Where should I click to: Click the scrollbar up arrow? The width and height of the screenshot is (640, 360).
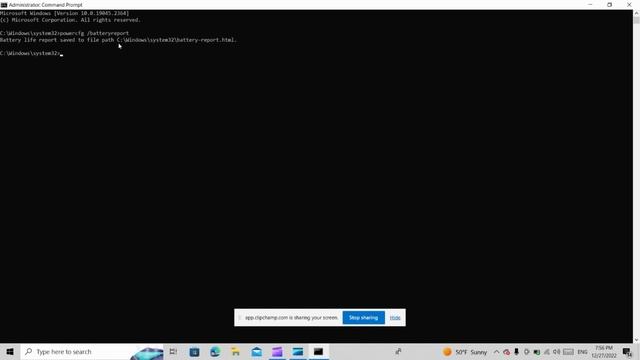pos(636,13)
